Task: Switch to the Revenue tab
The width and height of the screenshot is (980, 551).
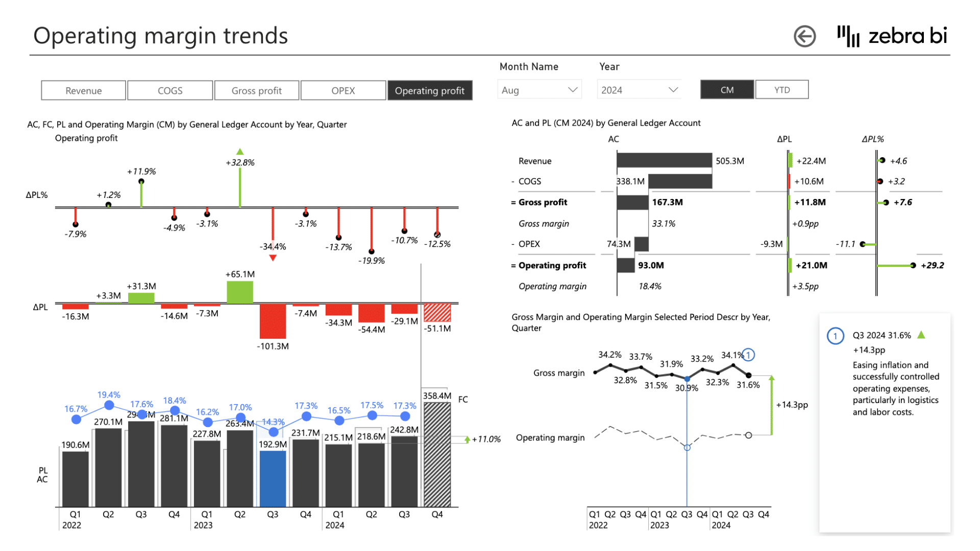Action: point(83,90)
